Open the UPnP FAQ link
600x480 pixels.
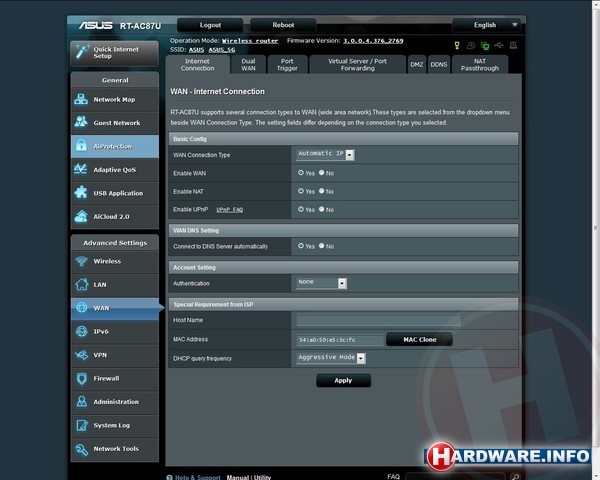coord(230,210)
